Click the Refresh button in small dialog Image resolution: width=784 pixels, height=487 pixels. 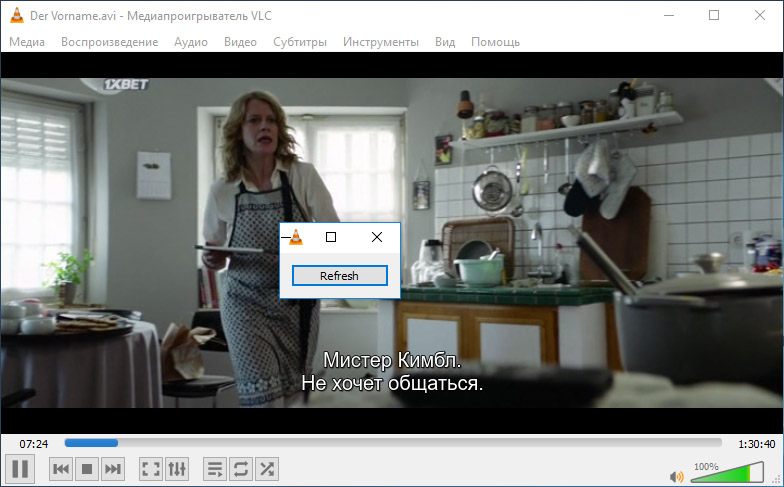click(340, 276)
